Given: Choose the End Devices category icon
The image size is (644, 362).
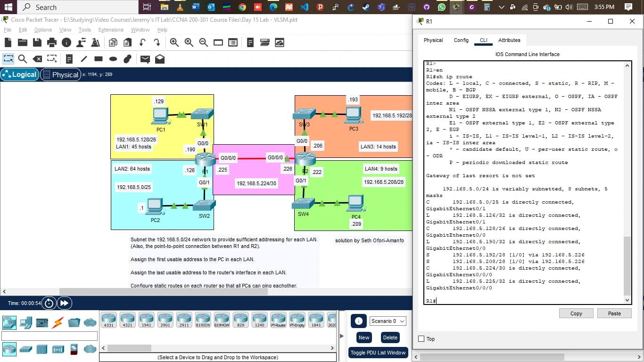Looking at the screenshot, I should (x=26, y=323).
